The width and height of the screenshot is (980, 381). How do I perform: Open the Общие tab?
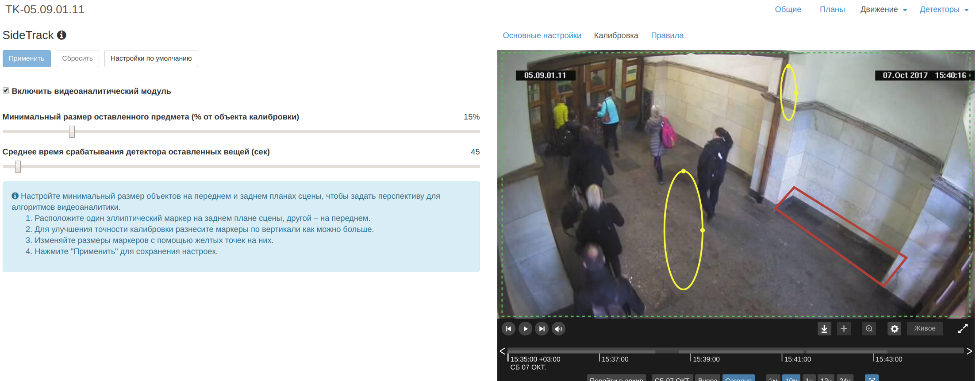[788, 9]
